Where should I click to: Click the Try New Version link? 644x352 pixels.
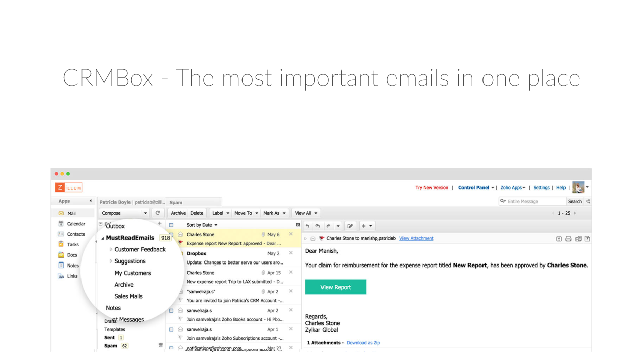click(432, 188)
